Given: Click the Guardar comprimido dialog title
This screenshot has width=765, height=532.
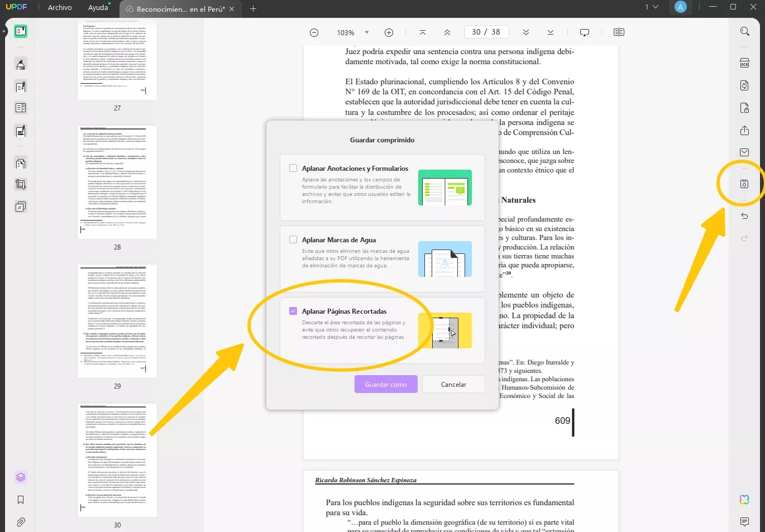Looking at the screenshot, I should click(382, 140).
